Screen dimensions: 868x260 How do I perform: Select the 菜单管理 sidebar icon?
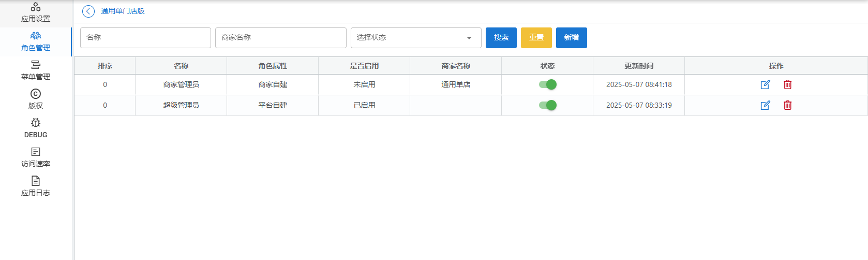pyautogui.click(x=35, y=65)
